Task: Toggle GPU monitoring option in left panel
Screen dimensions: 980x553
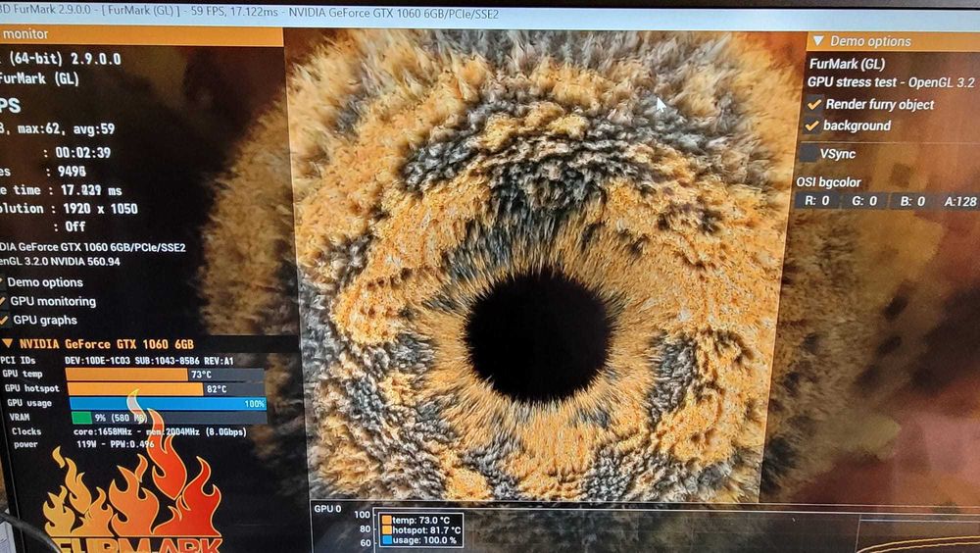Action: [x=48, y=302]
